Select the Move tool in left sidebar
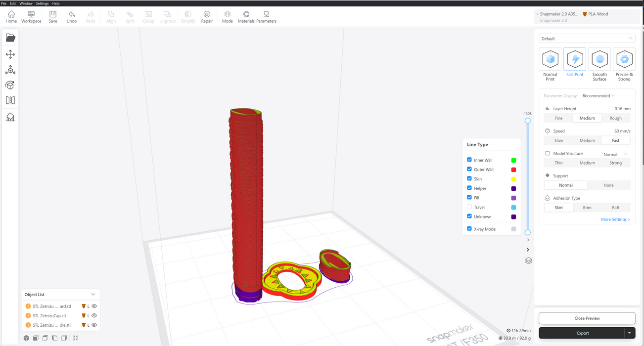This screenshot has width=644, height=346. [x=10, y=54]
